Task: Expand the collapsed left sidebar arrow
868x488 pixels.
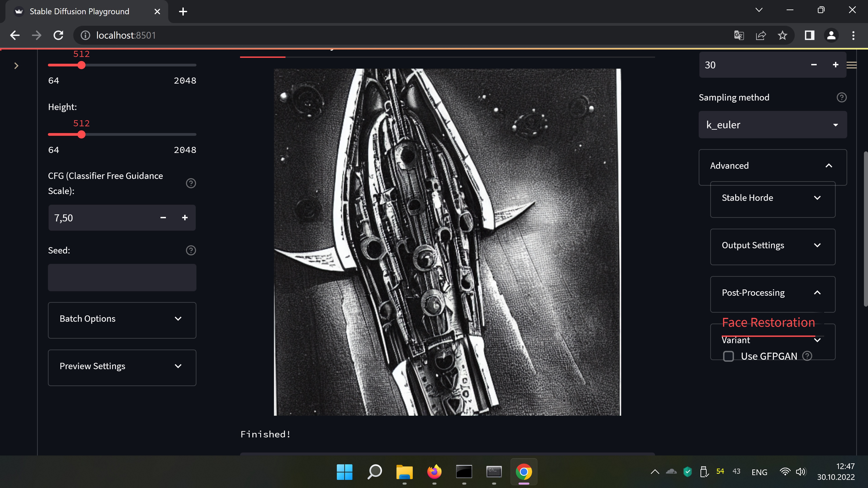Action: (16, 66)
